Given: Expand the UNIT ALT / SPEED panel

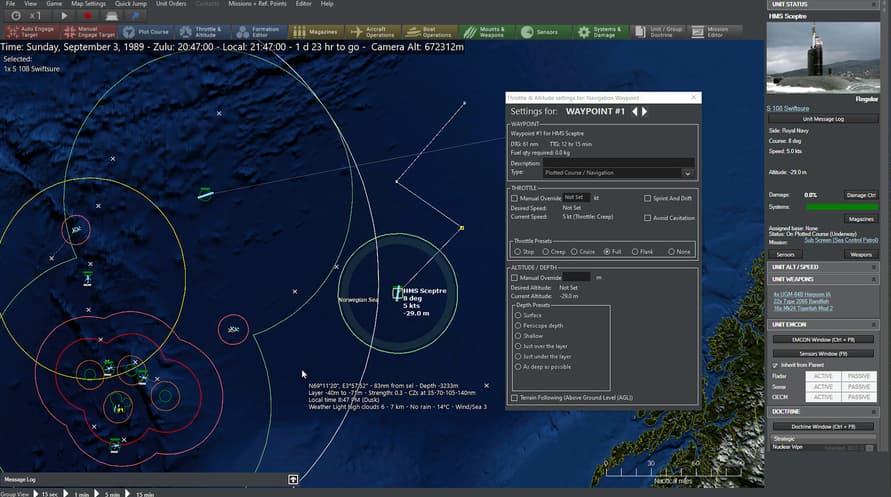Looking at the screenshot, I should click(873, 267).
